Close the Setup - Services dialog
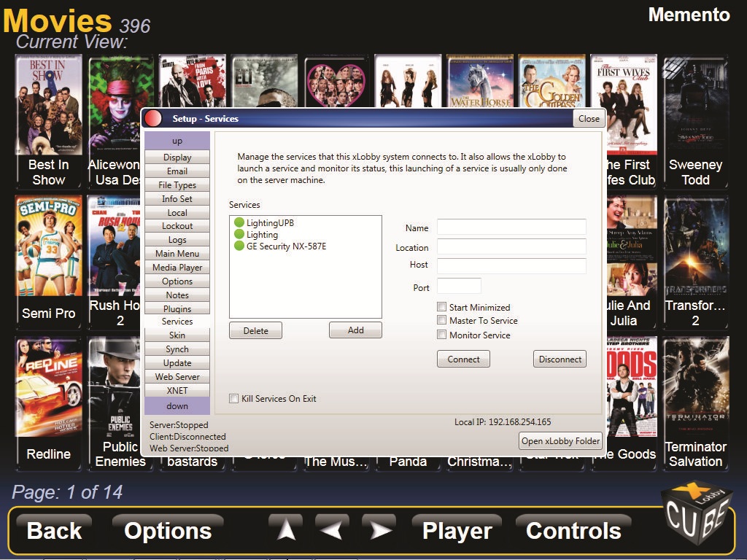Viewport: 747px width, 560px height. (x=589, y=119)
